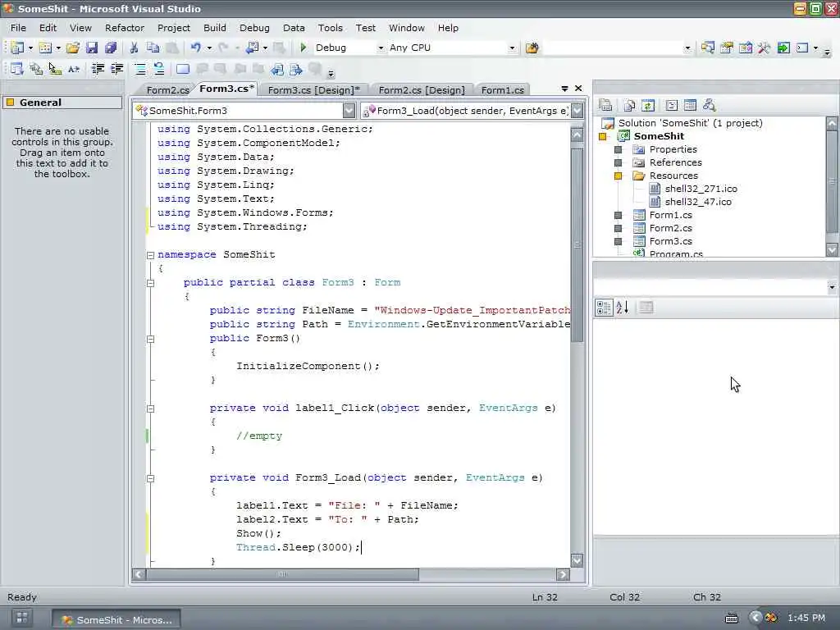Click the Find in Files icon
Viewport: 840px width, 630px height.
point(532,48)
